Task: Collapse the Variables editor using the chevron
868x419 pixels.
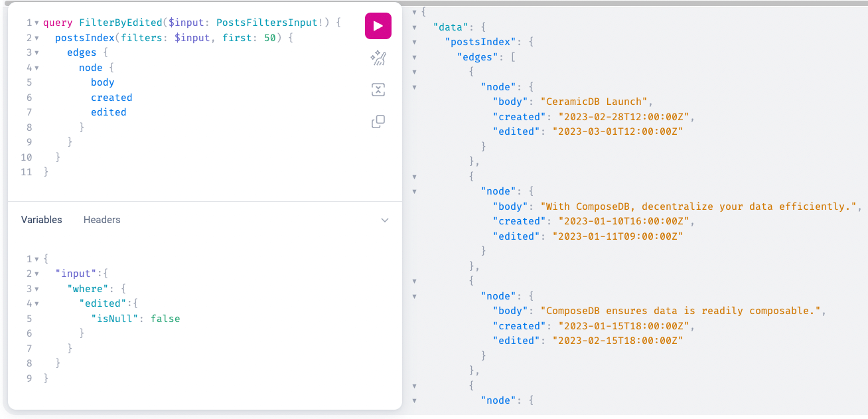Action: (385, 219)
